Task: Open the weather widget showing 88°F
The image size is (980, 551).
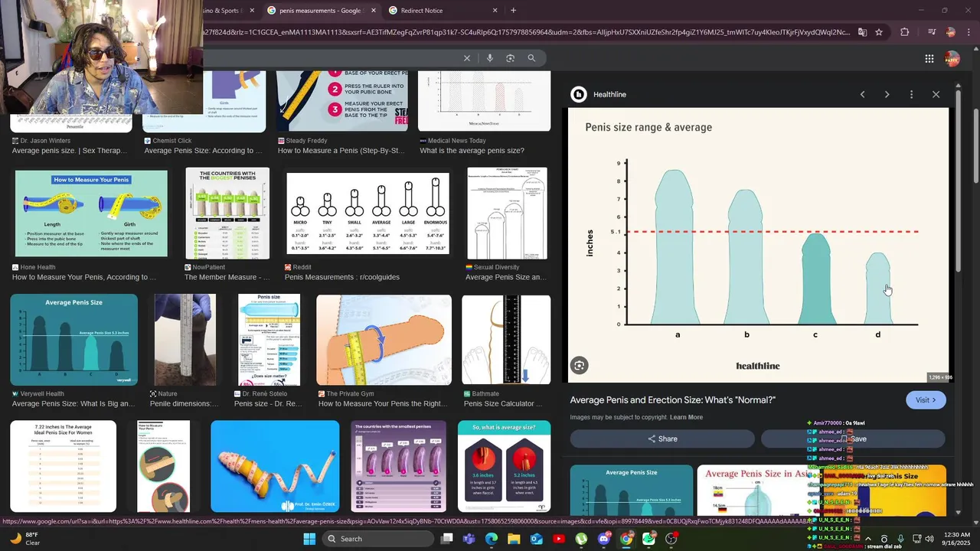Action: [x=24, y=539]
